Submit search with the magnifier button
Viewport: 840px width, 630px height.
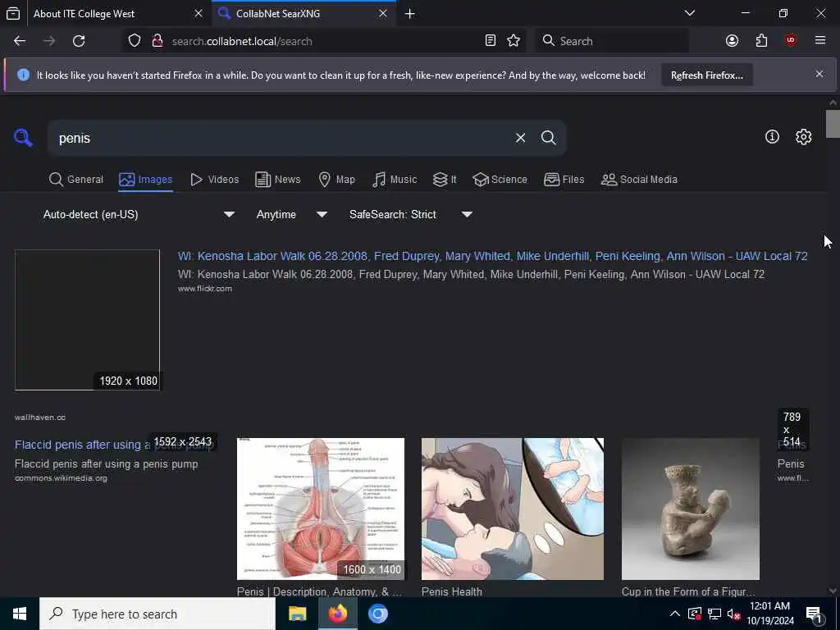(548, 138)
